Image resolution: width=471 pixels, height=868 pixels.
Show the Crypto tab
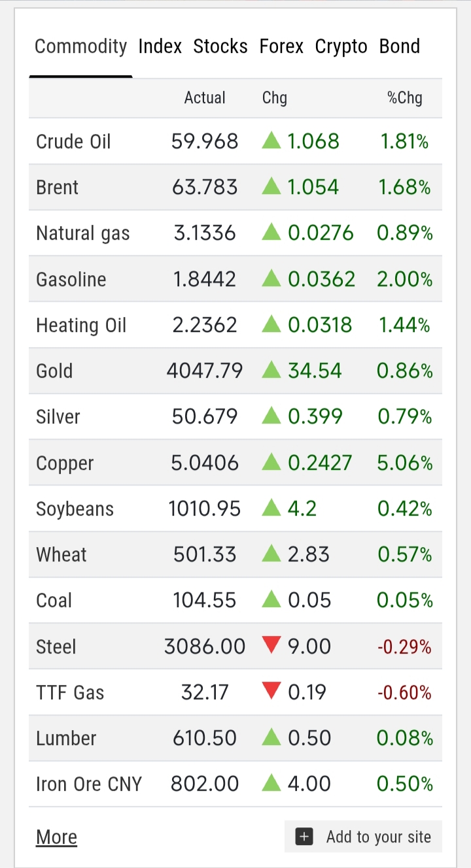tap(341, 46)
